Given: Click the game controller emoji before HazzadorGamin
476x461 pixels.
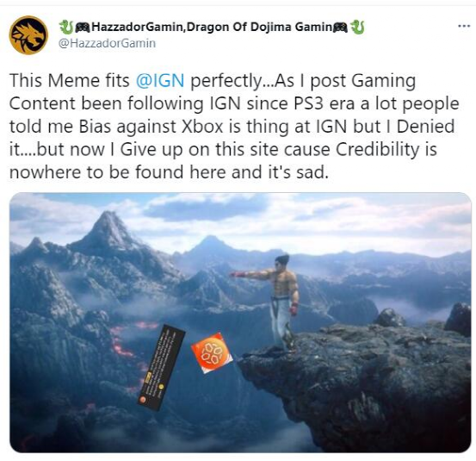Looking at the screenshot, I should coord(83,28).
